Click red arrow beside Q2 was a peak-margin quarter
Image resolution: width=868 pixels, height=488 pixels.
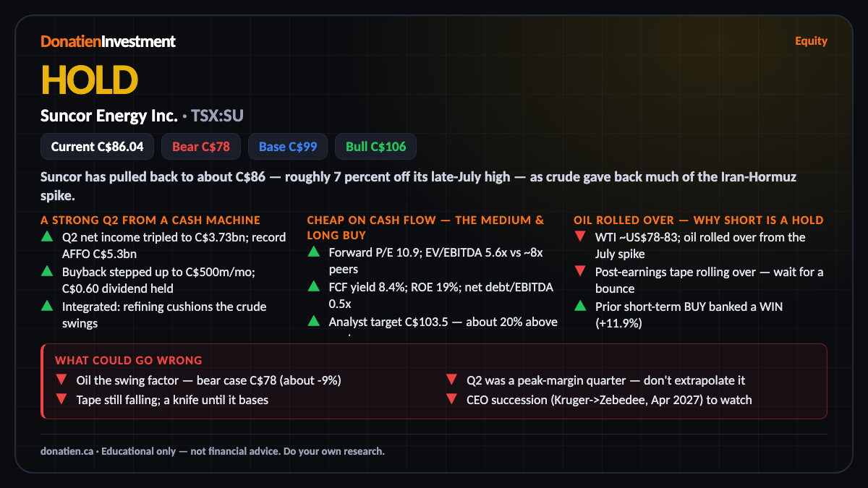pos(451,380)
